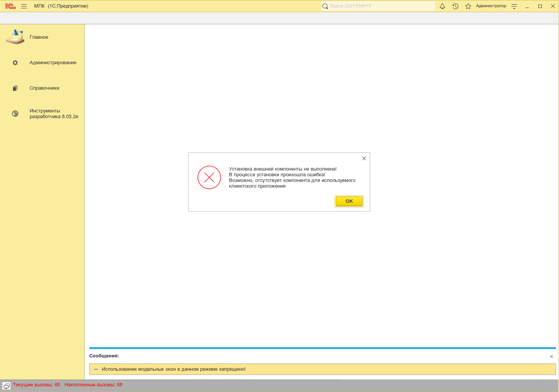
Task: Open favorites star icon
Action: 468,6
